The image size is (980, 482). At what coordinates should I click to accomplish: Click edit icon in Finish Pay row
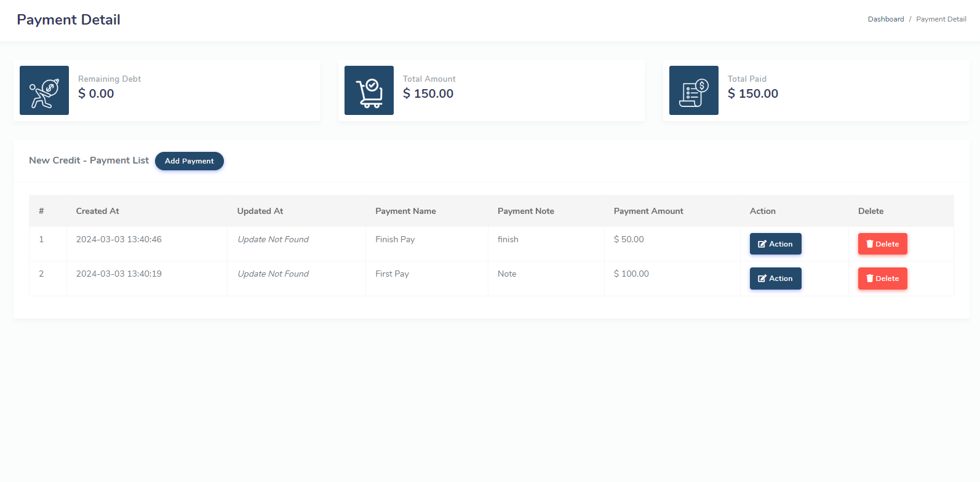762,244
